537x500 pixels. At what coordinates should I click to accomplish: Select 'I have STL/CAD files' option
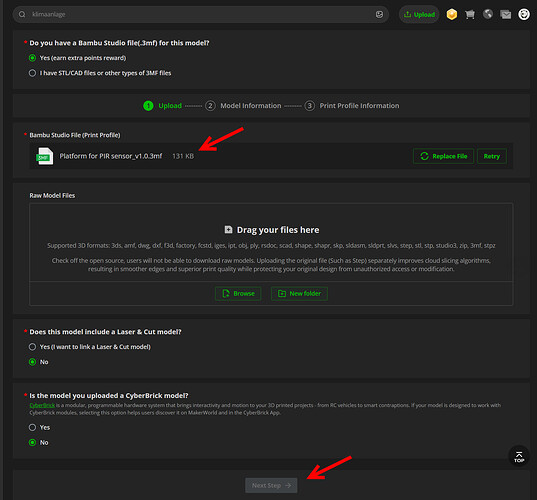tap(100, 73)
